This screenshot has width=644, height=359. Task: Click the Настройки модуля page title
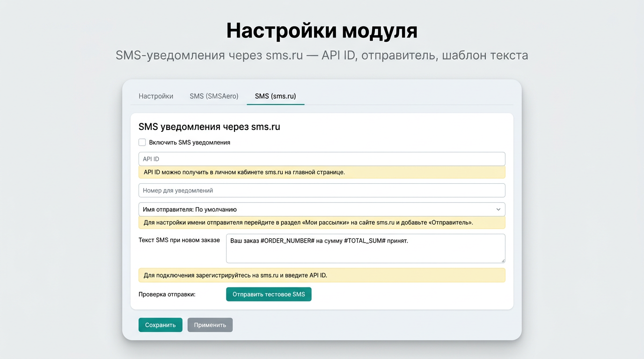[322, 31]
